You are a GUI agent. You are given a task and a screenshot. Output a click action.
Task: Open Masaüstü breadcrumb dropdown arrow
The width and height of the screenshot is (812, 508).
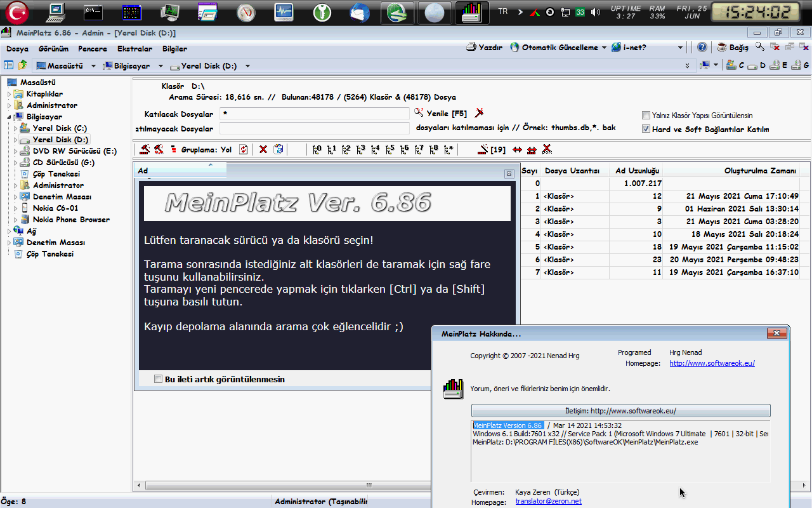tap(93, 66)
